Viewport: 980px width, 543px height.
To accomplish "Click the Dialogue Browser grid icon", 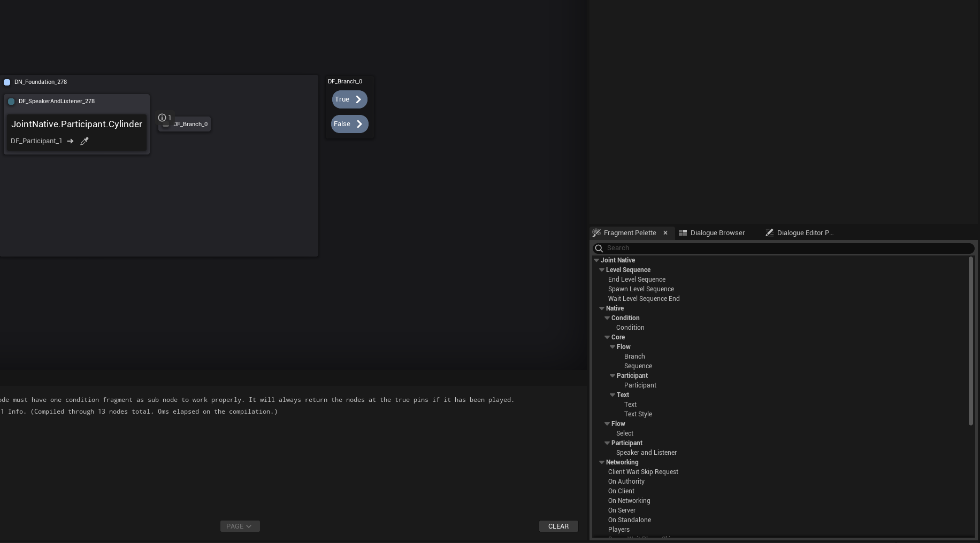I will tap(683, 232).
